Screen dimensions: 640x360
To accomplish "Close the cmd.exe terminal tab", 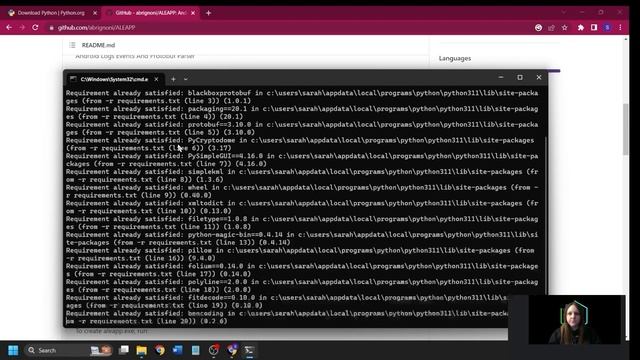I will 156,79.
